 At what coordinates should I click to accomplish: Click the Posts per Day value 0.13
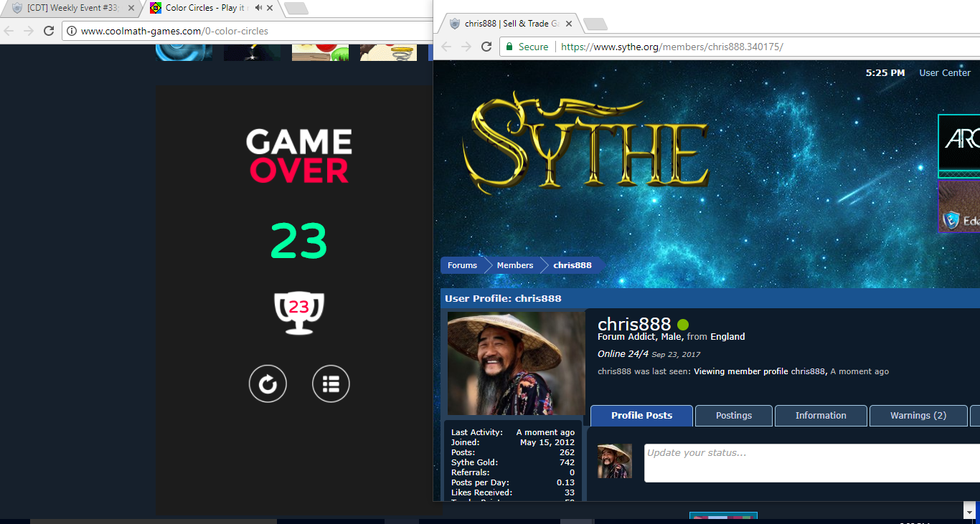[x=565, y=483]
